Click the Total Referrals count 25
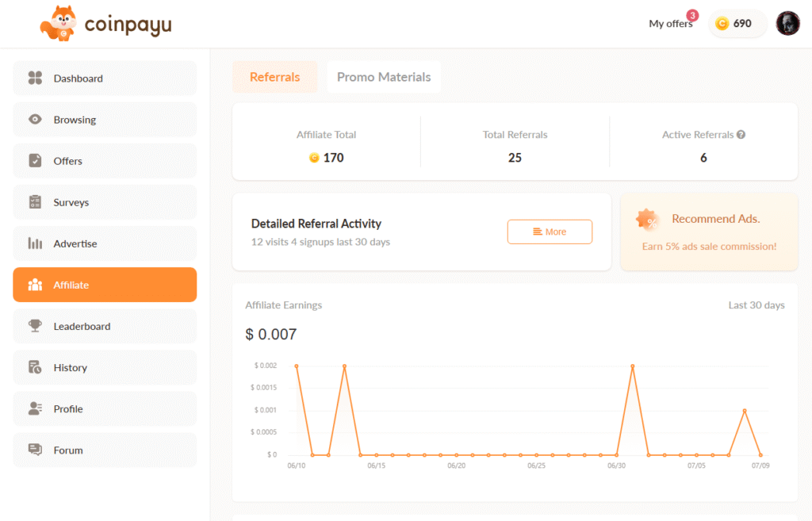This screenshot has height=521, width=812. point(515,158)
